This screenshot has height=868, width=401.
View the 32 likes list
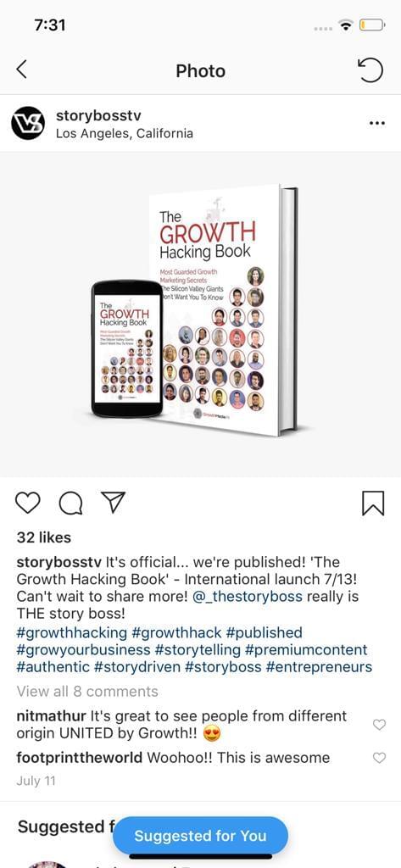tap(44, 537)
